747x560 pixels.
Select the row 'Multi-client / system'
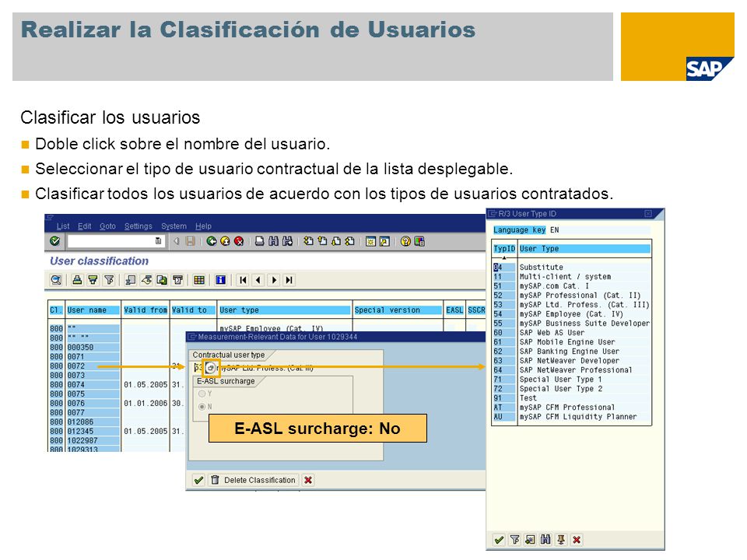(572, 277)
